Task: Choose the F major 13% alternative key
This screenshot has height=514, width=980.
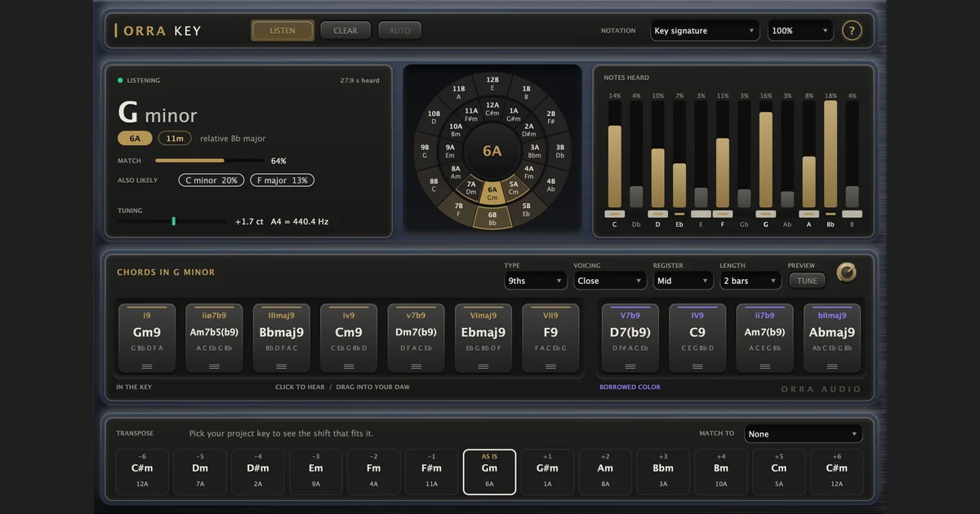Action: (282, 180)
